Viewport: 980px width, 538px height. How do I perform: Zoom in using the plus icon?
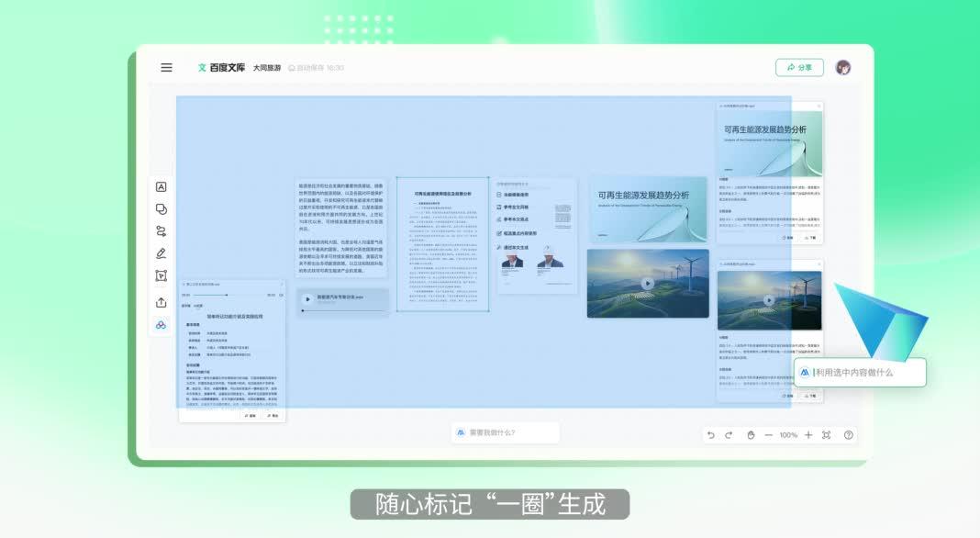[x=807, y=434]
